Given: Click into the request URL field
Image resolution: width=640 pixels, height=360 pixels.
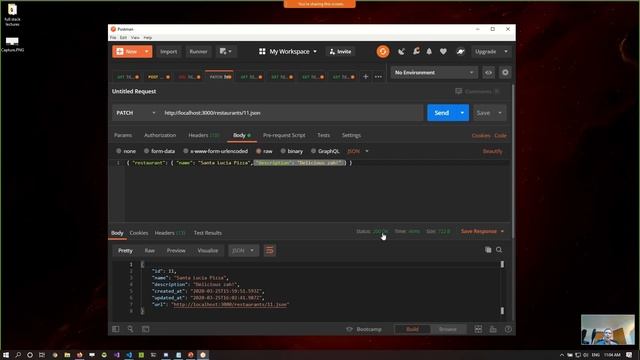Looking at the screenshot, I should point(292,113).
